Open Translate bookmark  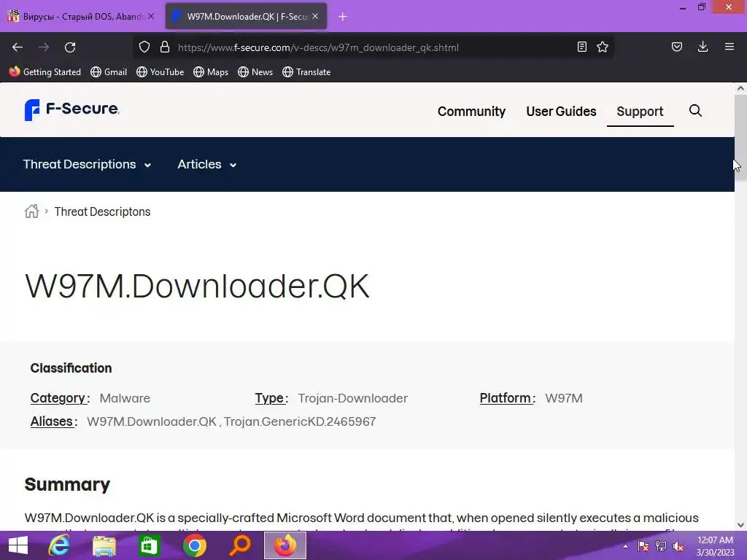(x=306, y=72)
